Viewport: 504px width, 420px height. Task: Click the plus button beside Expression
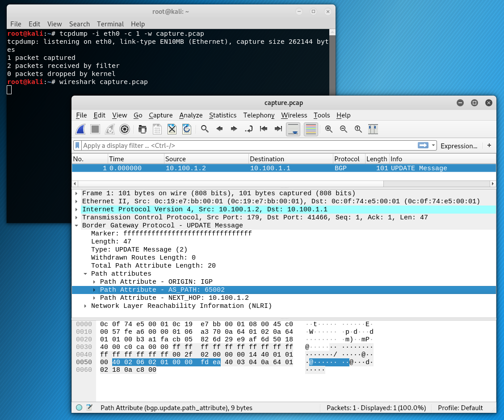pos(489,146)
